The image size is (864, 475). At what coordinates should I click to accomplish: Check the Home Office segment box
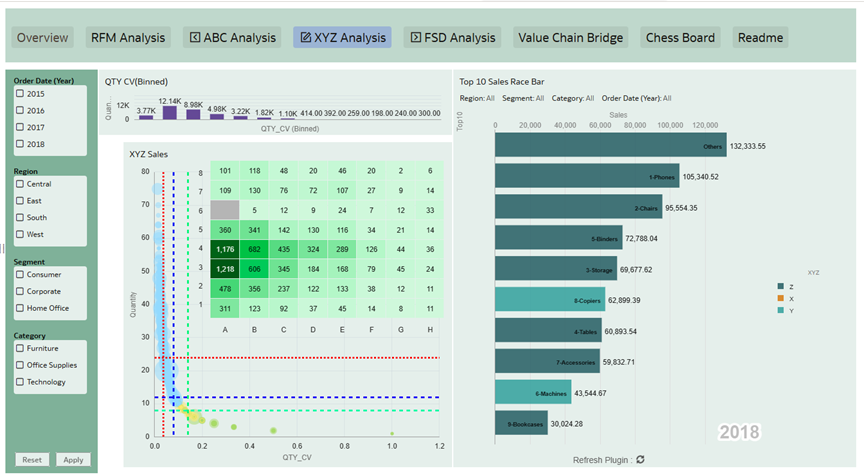pyautogui.click(x=20, y=308)
